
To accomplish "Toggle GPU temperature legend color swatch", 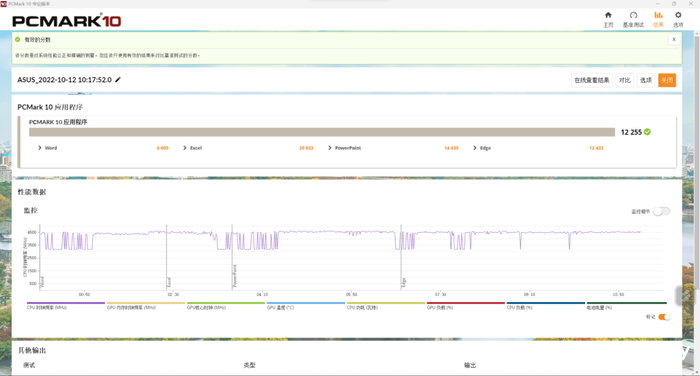I will point(306,303).
